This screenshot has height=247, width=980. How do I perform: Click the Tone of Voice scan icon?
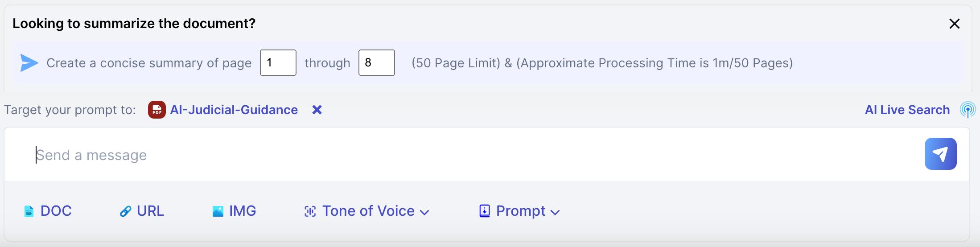pyautogui.click(x=310, y=211)
